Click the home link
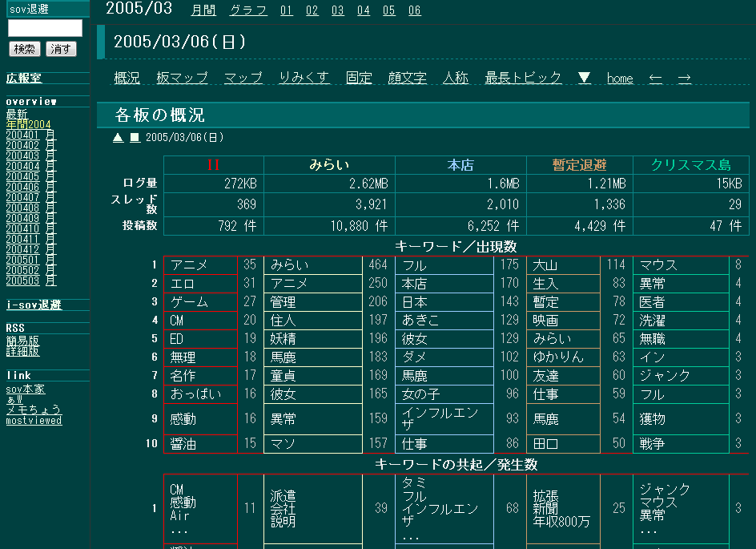 point(620,79)
